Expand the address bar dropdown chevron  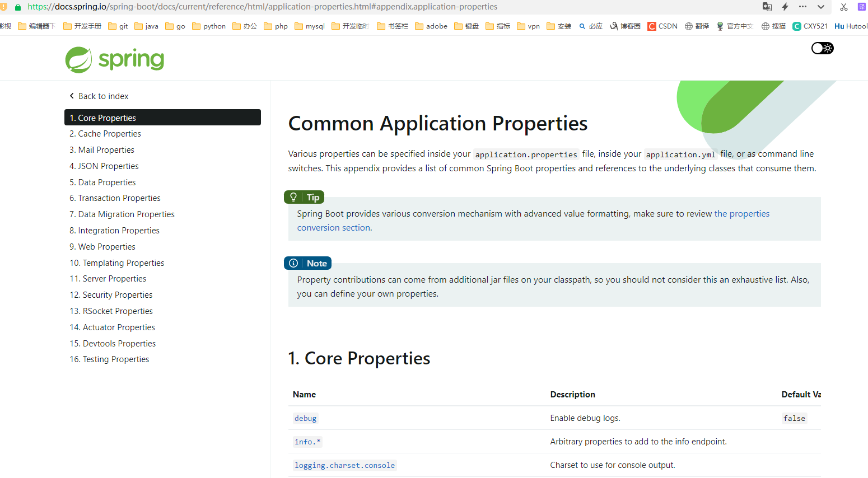pyautogui.click(x=821, y=7)
